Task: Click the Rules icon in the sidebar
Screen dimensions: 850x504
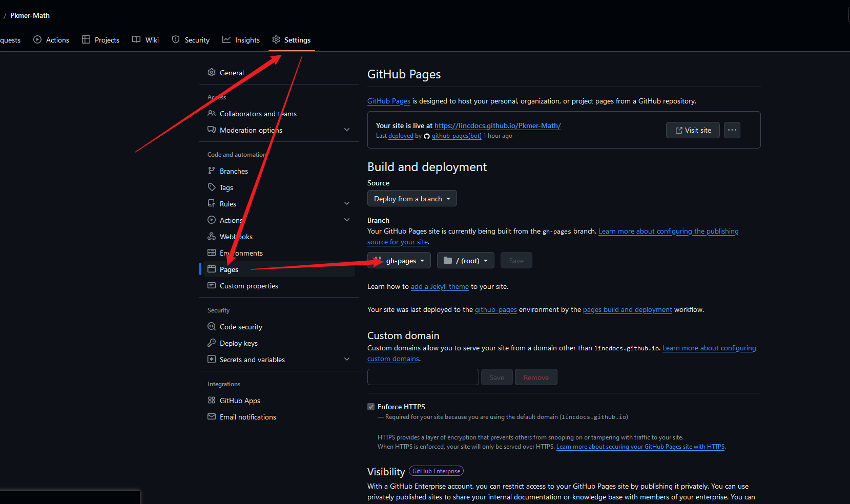Action: click(212, 203)
